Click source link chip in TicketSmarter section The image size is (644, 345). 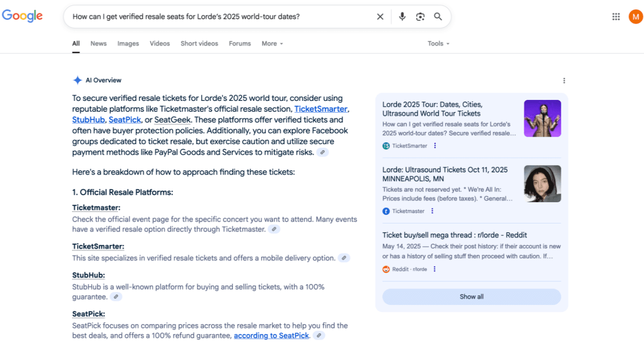[344, 258]
